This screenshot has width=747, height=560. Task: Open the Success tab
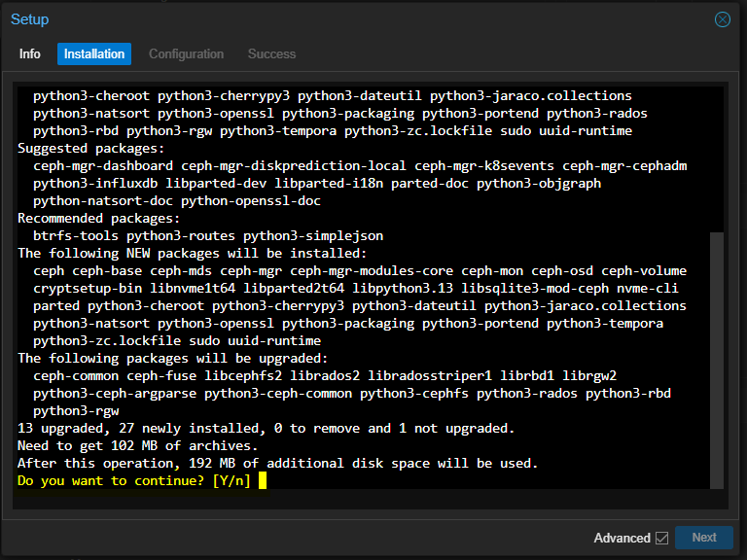[x=271, y=53]
